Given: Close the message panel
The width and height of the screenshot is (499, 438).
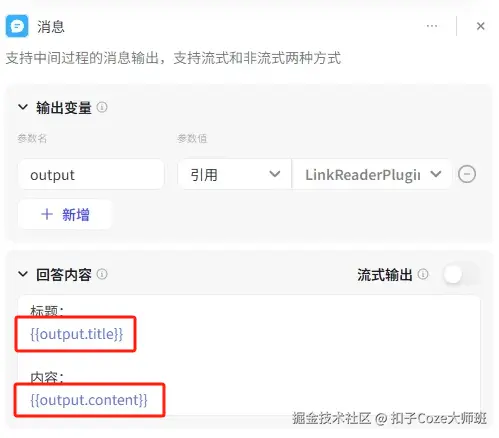Looking at the screenshot, I should (480, 26).
